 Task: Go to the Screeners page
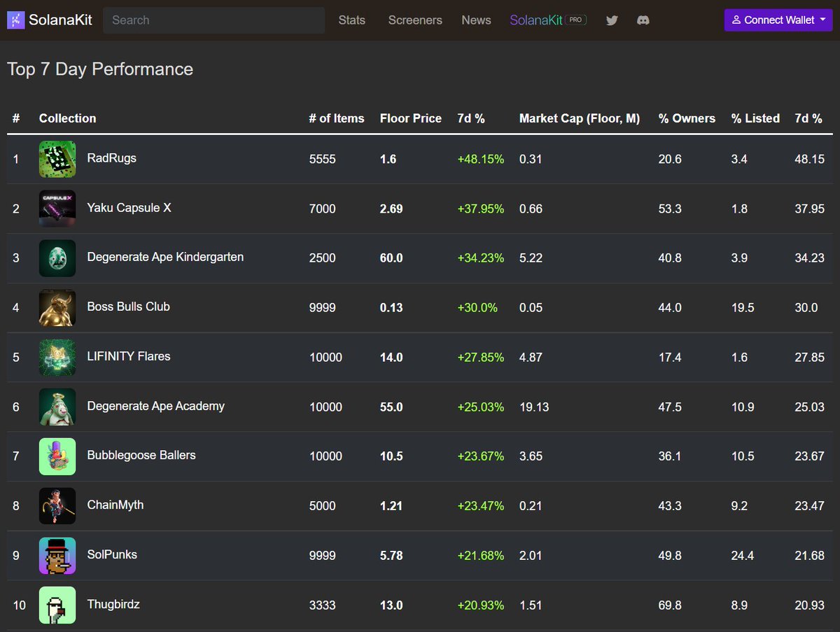coord(415,20)
